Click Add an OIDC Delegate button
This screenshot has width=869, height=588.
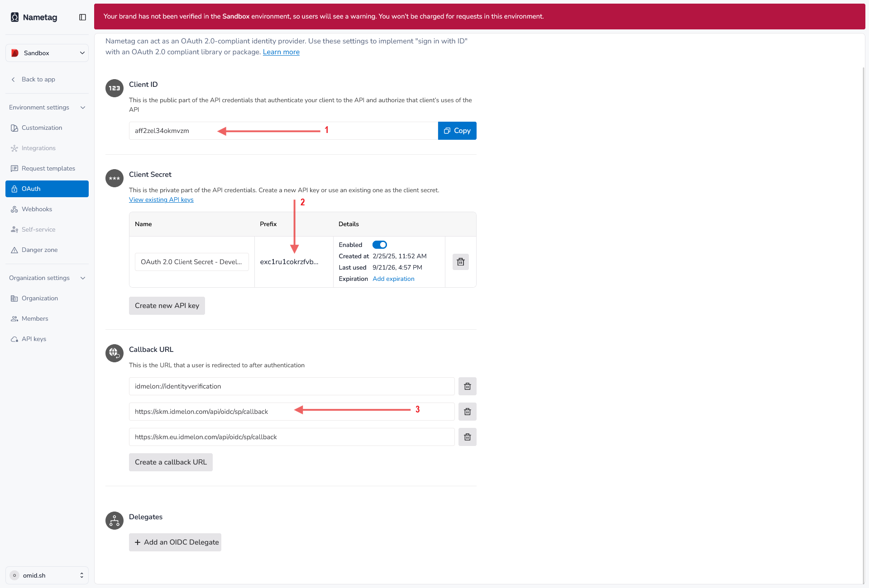[x=175, y=542]
